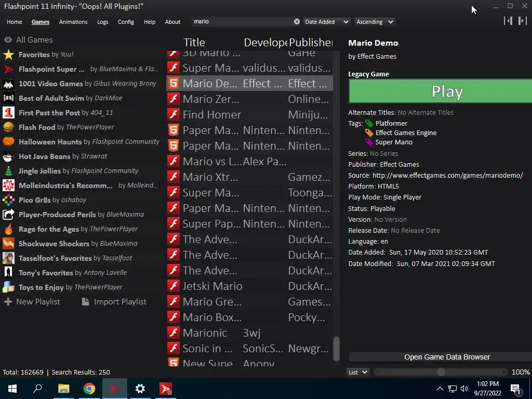
Task: Click the Pico Gr8s playlist icon
Action: (x=8, y=200)
